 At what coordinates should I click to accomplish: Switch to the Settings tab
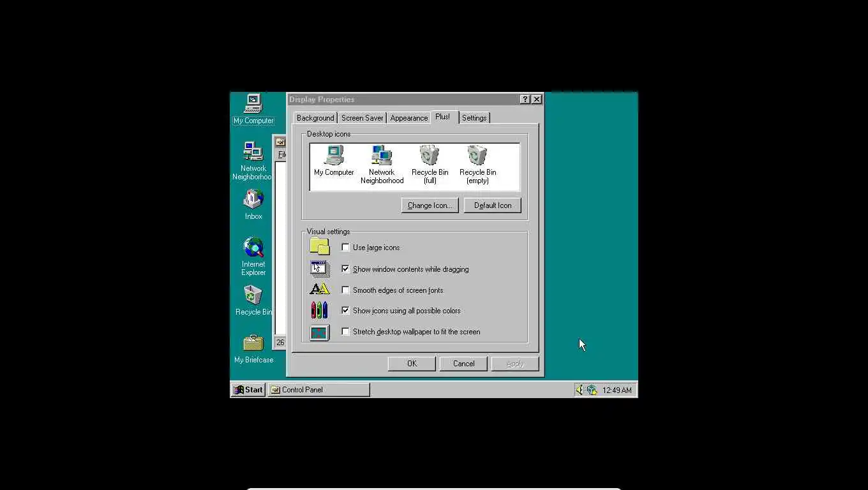click(474, 118)
